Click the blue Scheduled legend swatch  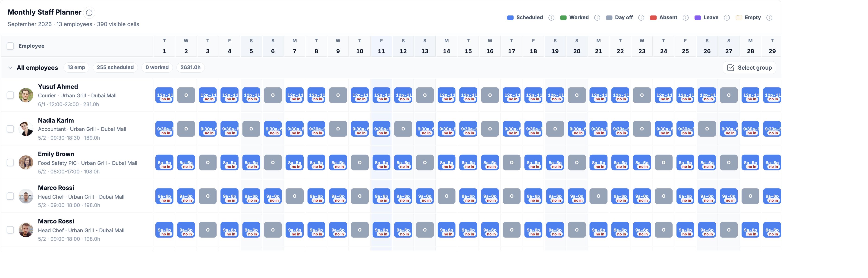510,18
